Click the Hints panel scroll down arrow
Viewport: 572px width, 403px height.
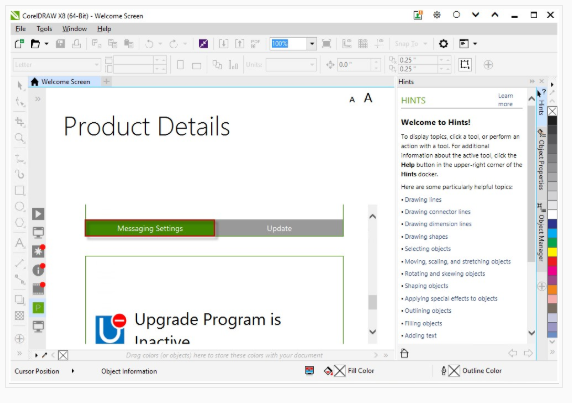click(532, 333)
